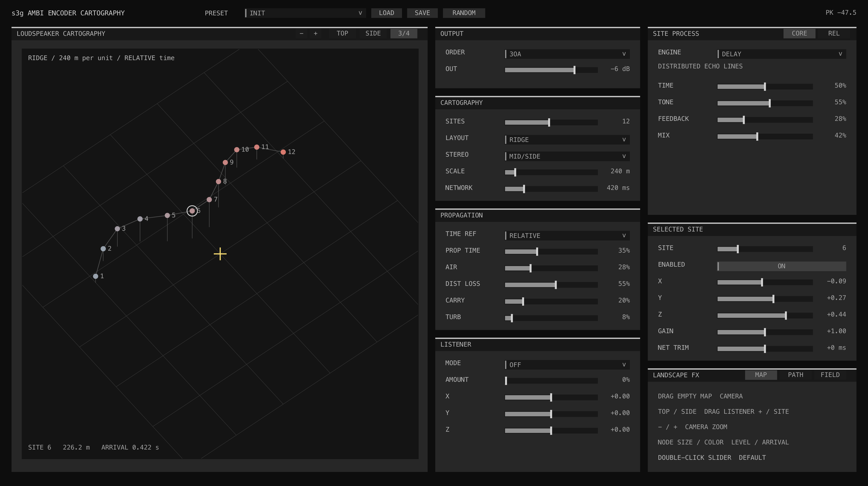Switch map to TOP view
This screenshot has width=868, height=486.
(342, 33)
